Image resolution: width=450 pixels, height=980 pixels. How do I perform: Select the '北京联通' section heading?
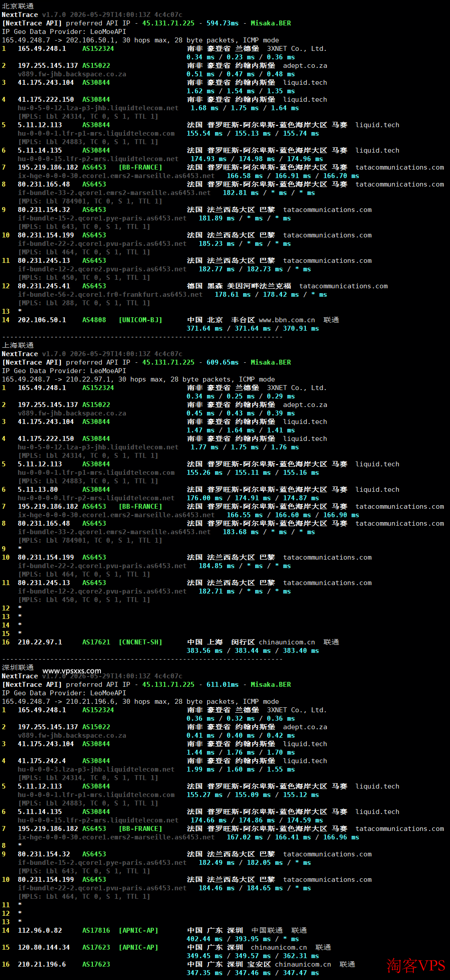(18, 6)
